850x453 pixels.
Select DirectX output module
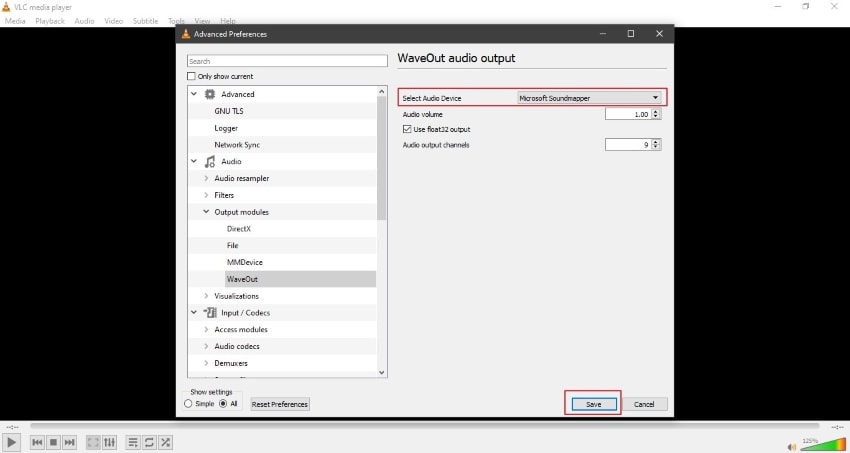pyautogui.click(x=239, y=229)
